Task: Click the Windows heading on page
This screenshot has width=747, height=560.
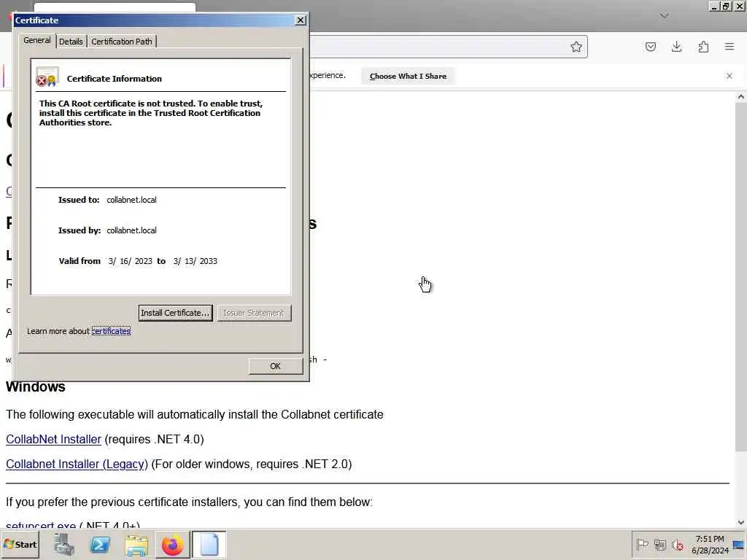Action: [36, 386]
